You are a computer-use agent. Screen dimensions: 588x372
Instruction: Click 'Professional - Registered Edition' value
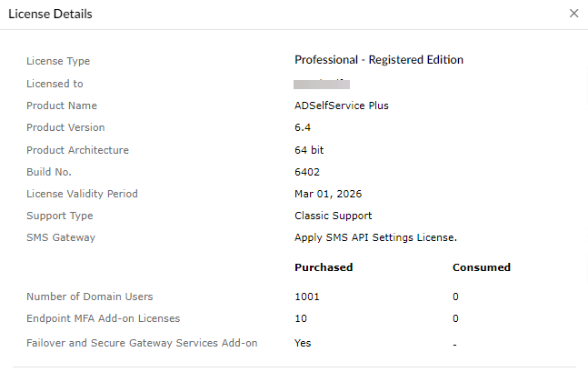coord(379,60)
